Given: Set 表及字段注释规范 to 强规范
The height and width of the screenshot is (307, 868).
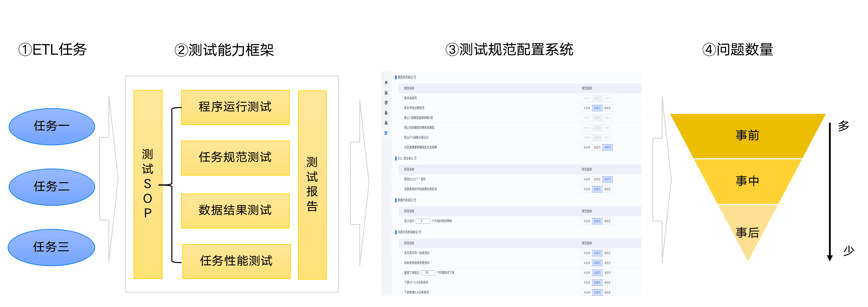Looking at the screenshot, I should 608,108.
